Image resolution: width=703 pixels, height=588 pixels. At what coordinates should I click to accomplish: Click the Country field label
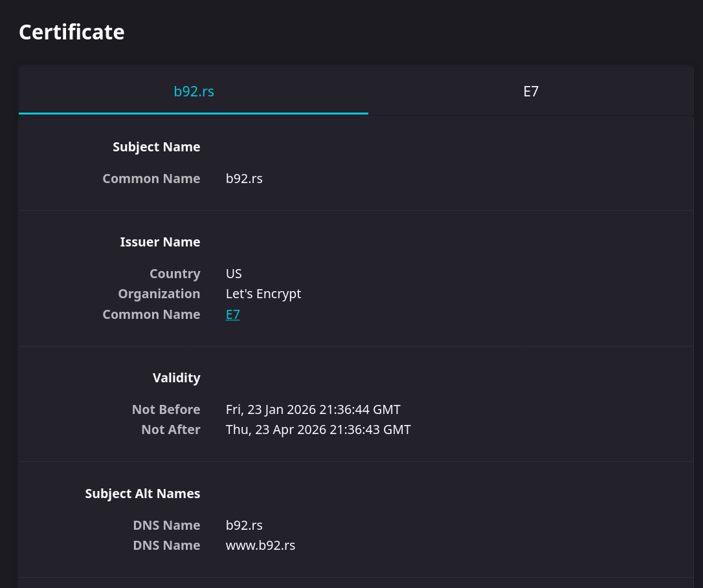pyautogui.click(x=175, y=274)
